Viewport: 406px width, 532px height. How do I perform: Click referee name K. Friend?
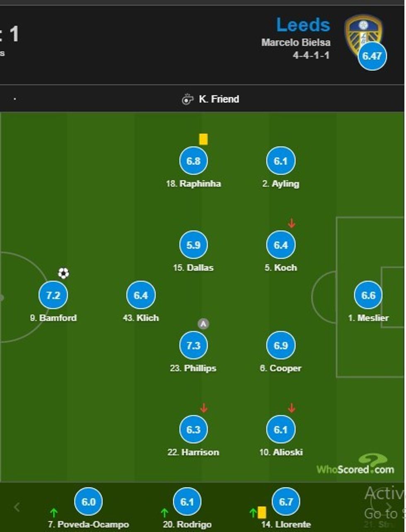(x=219, y=99)
